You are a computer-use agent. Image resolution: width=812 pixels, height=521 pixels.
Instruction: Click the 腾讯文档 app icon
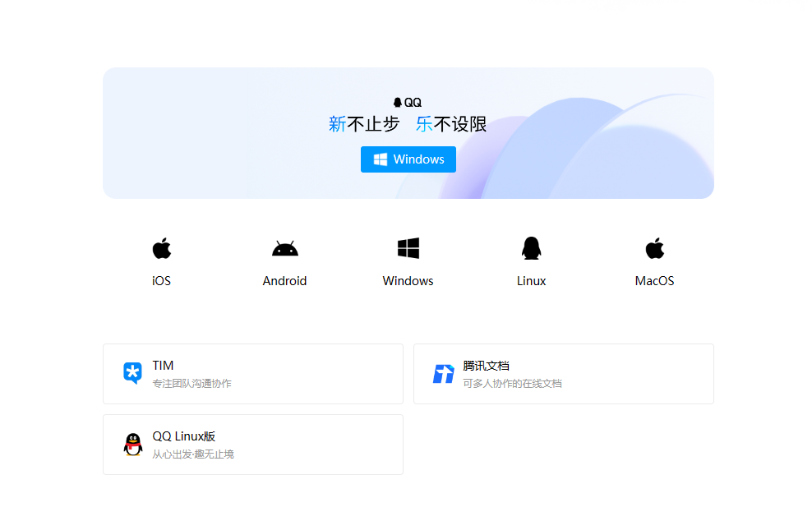443,373
